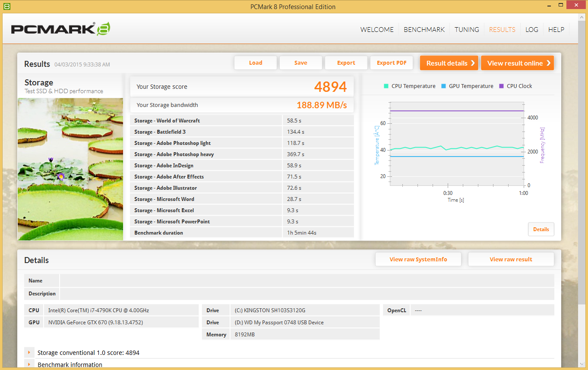Open the LOG tab
Viewport: 588px width, 370px height.
532,29
